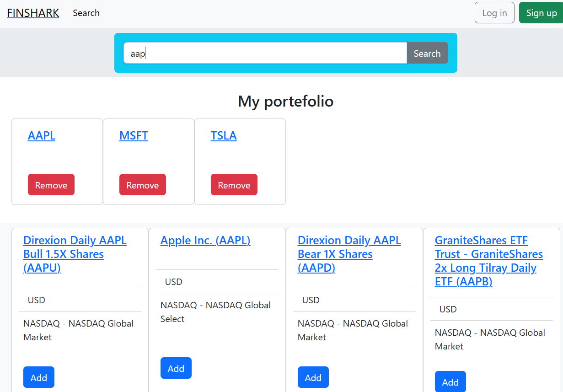This screenshot has height=392, width=563.
Task: Add AAPU to the portfolio
Action: tap(39, 377)
